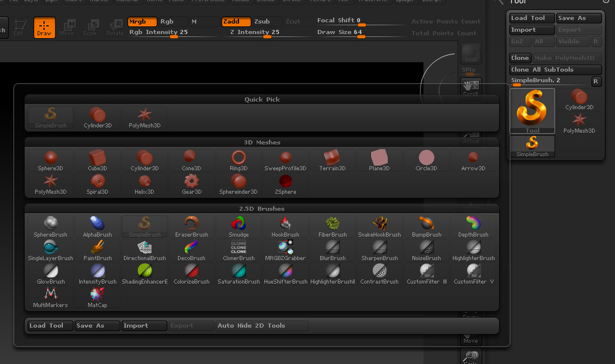Choose the SphereBrush 2.5D brush
Viewport: 615px width, 364px height.
pyautogui.click(x=50, y=227)
